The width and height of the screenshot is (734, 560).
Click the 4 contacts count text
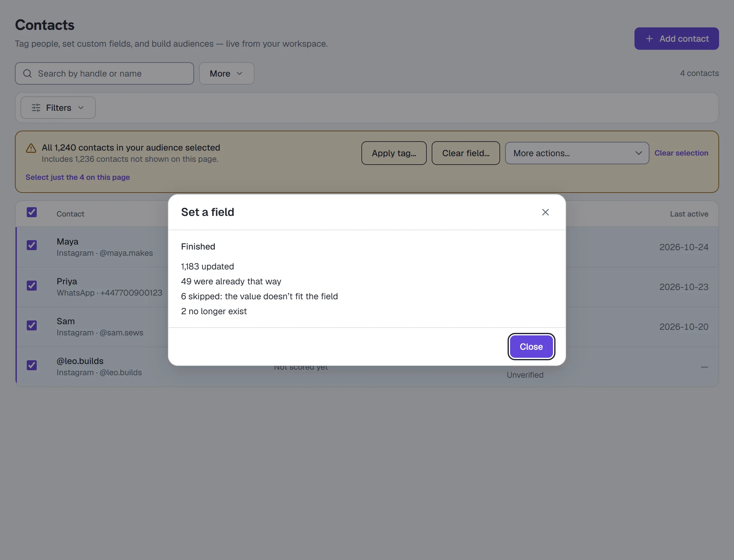click(699, 73)
